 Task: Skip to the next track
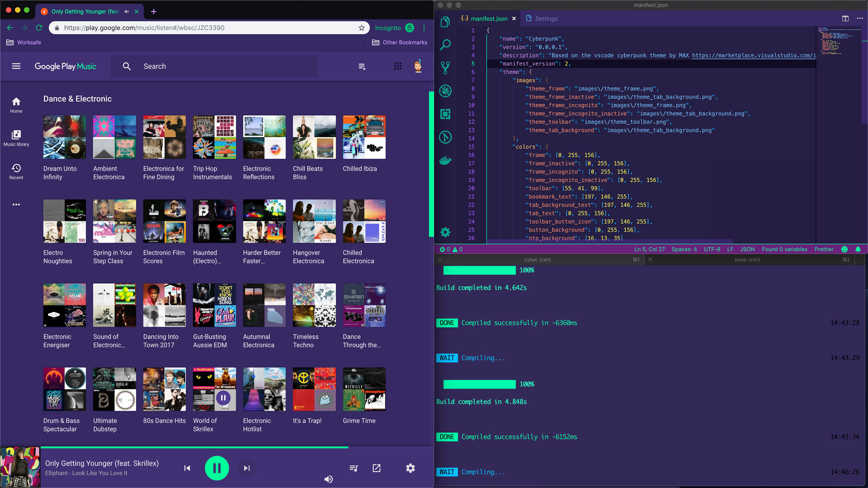coord(246,468)
